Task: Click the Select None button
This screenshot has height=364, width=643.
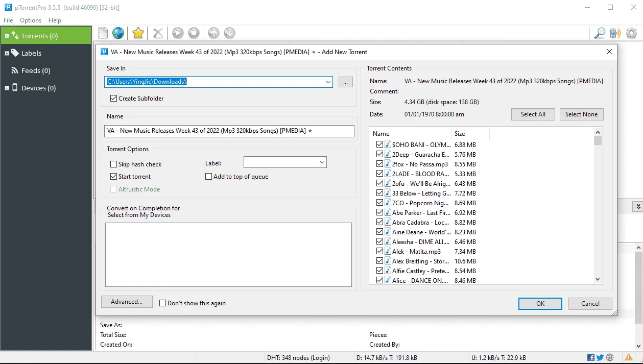Action: [x=581, y=114]
